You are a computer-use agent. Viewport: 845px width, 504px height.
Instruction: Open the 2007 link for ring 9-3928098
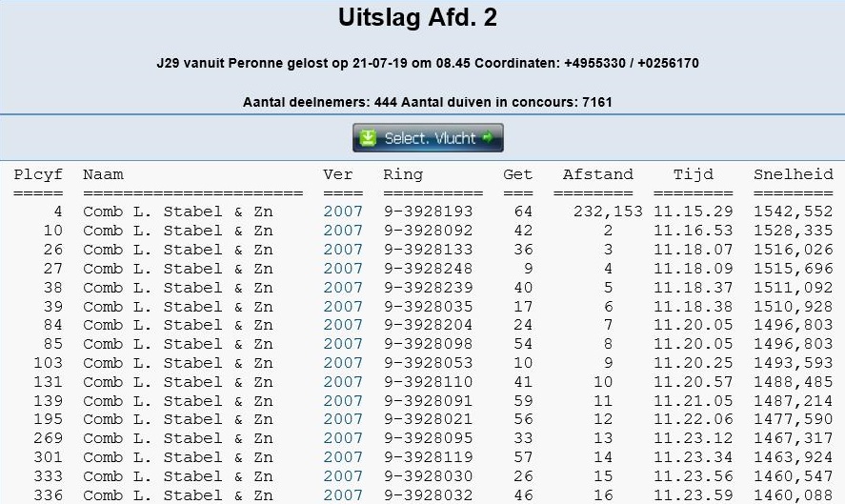[x=343, y=344]
